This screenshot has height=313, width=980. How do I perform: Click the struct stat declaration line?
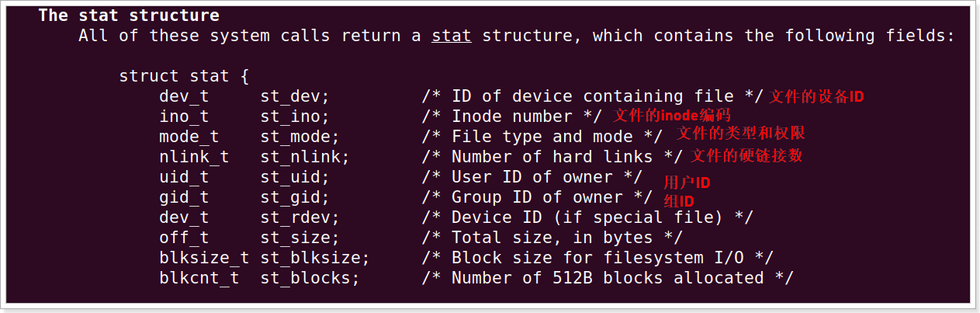tap(183, 76)
